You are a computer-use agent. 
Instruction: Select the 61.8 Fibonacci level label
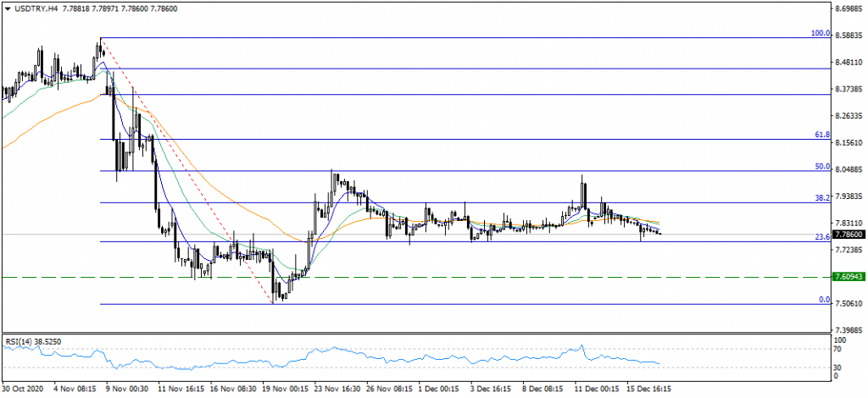point(821,135)
